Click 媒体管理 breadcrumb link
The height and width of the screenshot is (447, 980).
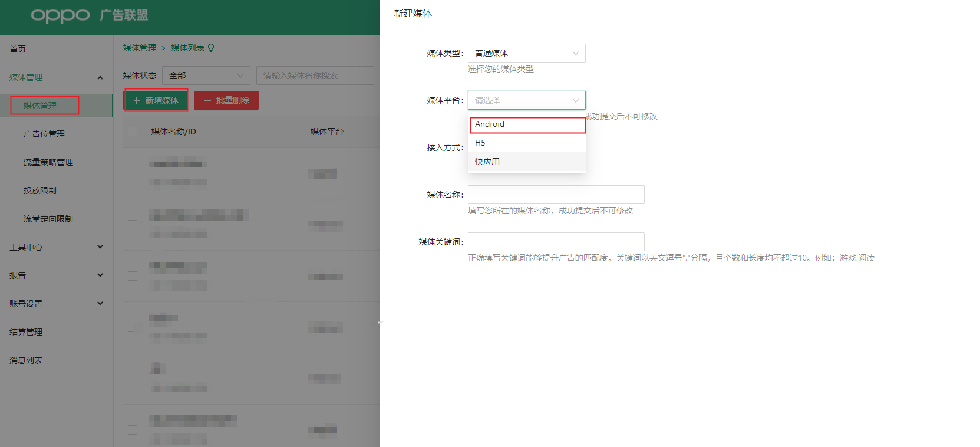(x=140, y=48)
